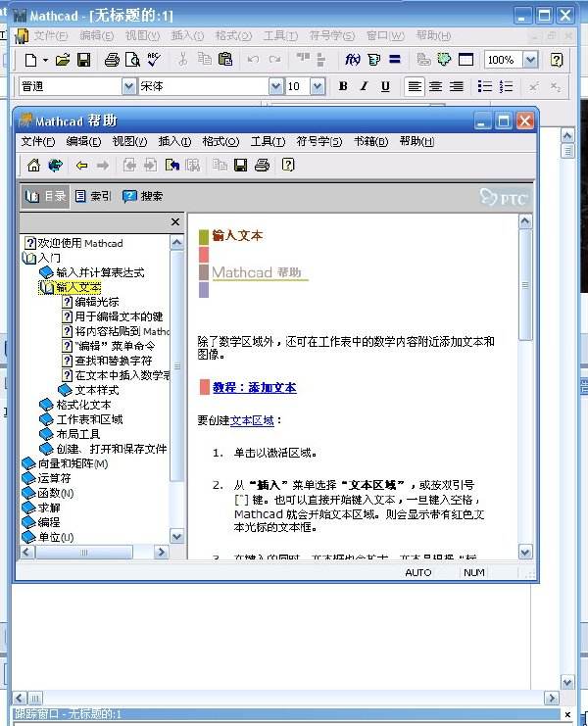Switch to the 搜索 tab
This screenshot has height=726, width=588.
tap(143, 196)
